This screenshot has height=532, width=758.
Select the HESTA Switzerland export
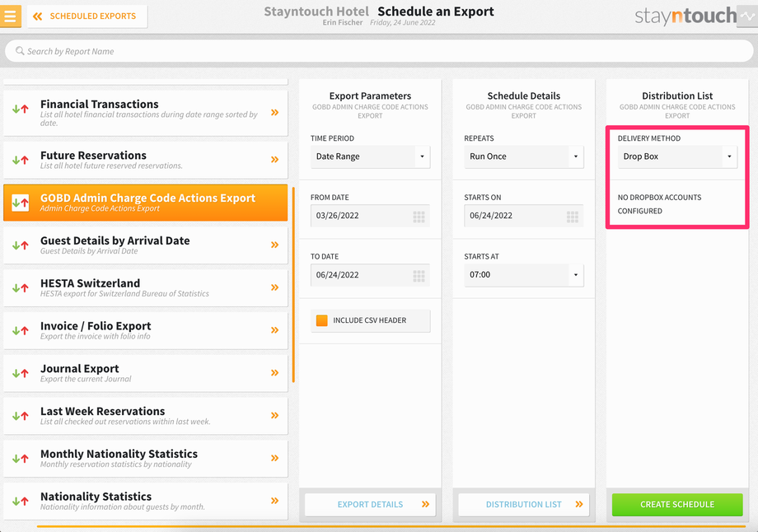point(146,288)
